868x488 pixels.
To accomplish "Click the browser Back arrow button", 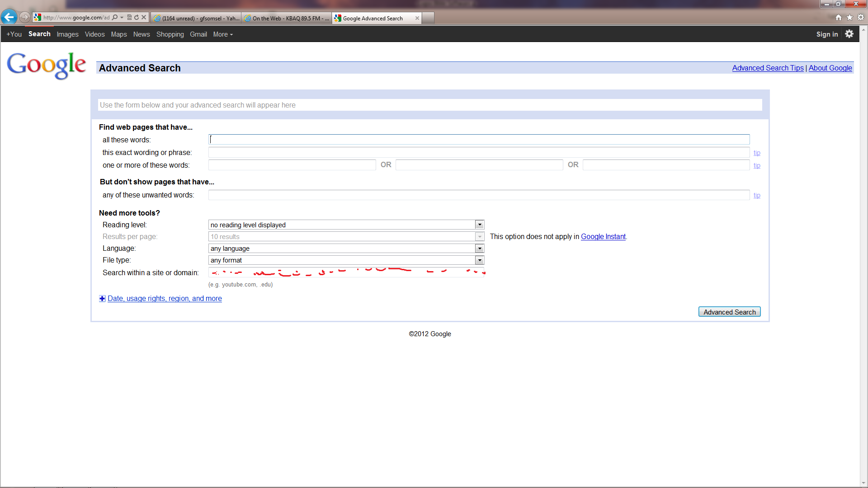I will tap(9, 17).
